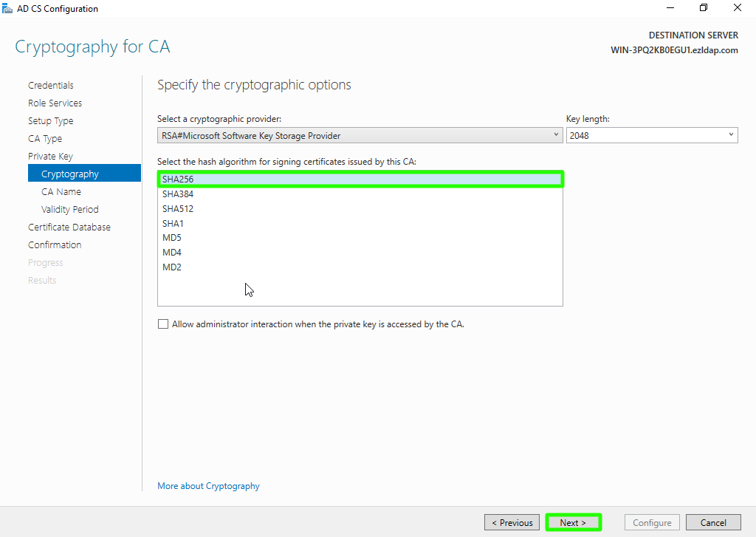The image size is (756, 537).
Task: Open the cryptographic provider dropdown
Action: click(360, 136)
